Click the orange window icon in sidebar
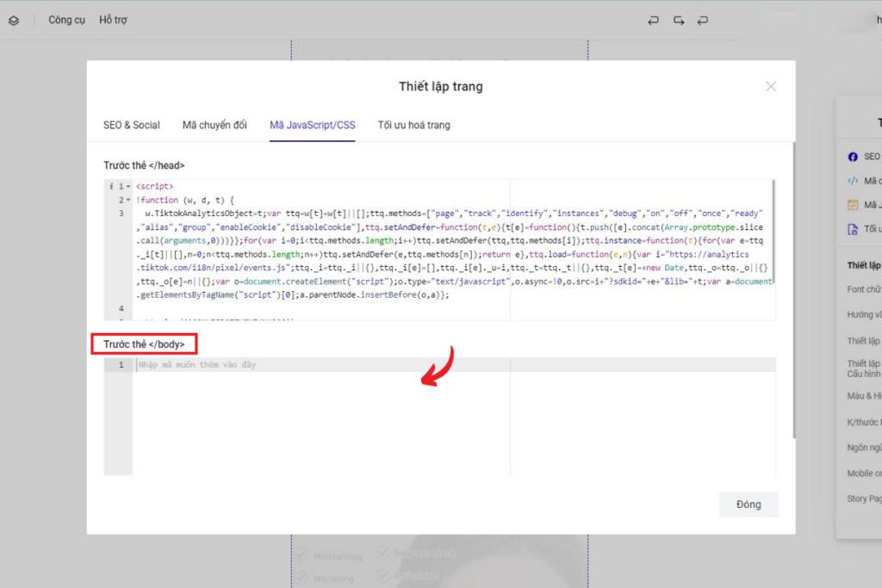Viewport: 882px width, 588px height. (x=853, y=205)
